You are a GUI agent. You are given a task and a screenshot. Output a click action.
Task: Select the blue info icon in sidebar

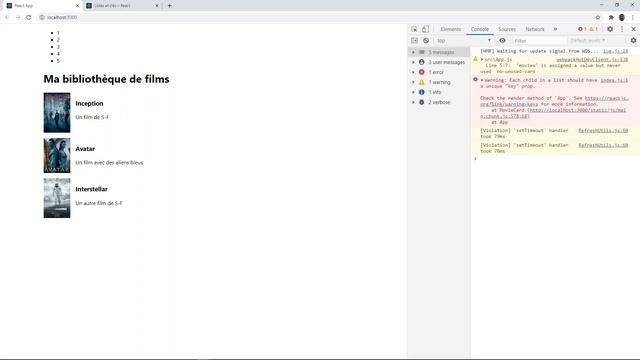422,92
